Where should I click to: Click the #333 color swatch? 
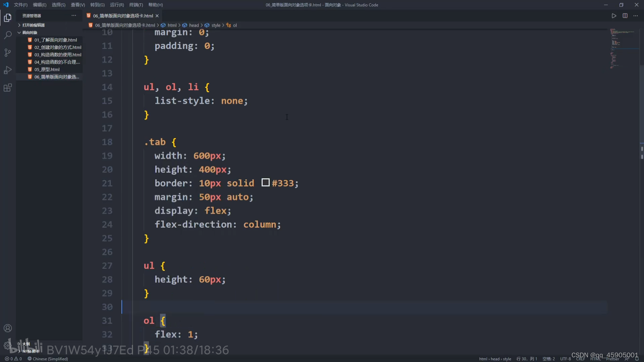tap(265, 183)
